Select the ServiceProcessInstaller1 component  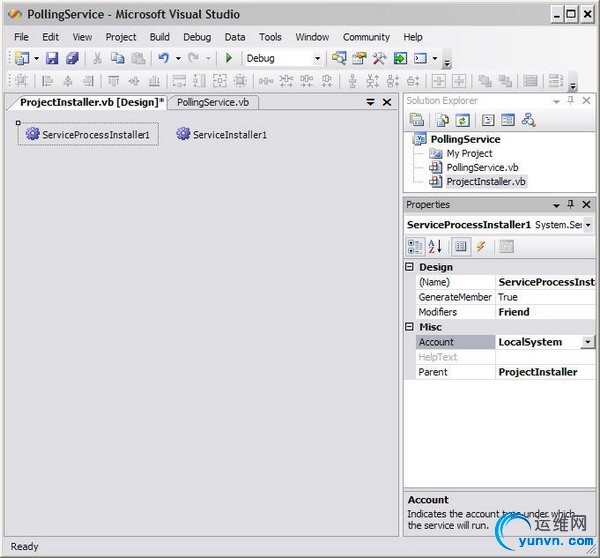click(x=88, y=134)
